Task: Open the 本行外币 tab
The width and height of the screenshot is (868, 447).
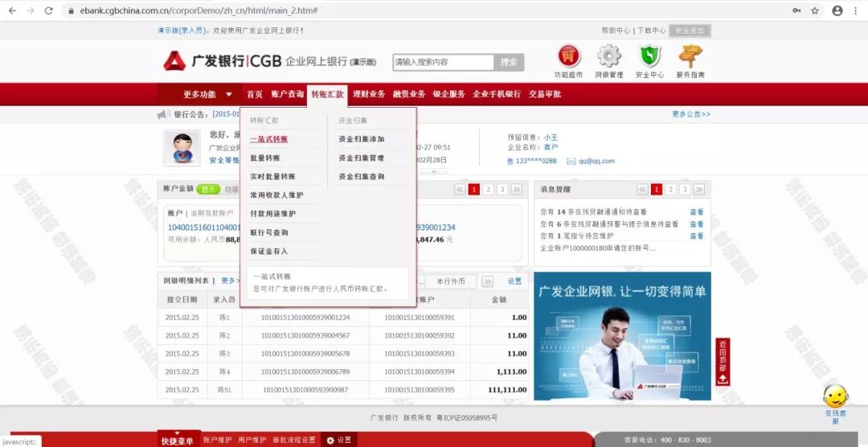Action: [450, 281]
